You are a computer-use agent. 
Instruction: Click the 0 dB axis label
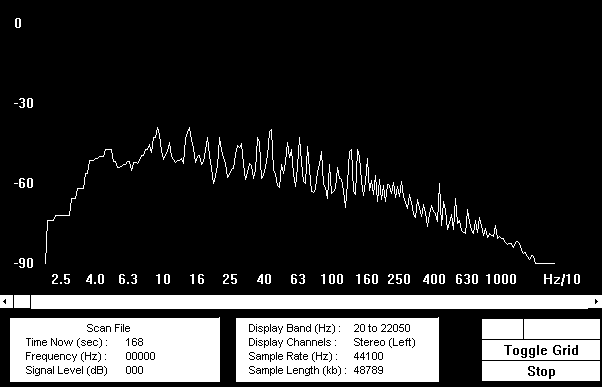[18, 23]
